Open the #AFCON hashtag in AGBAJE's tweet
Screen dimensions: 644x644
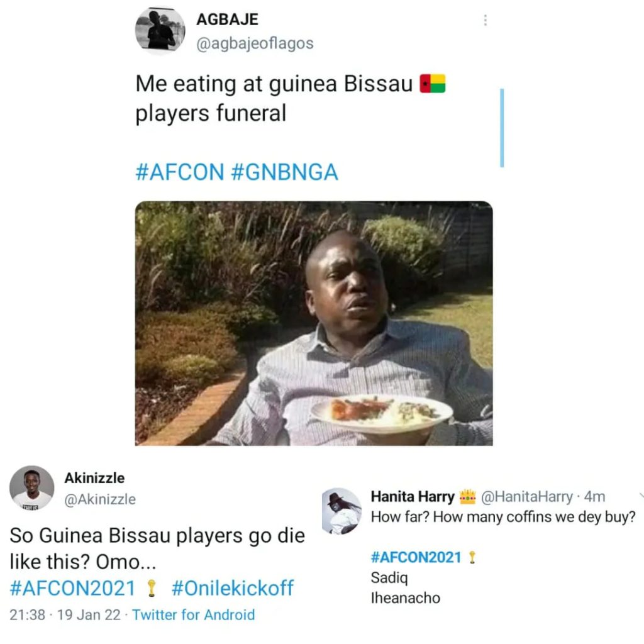tap(180, 172)
